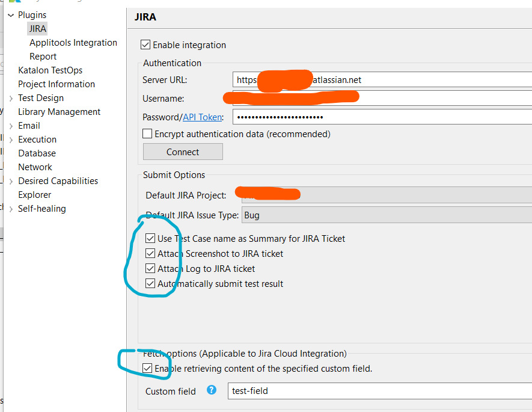Select Self-healing in the settings tree

(x=42, y=208)
